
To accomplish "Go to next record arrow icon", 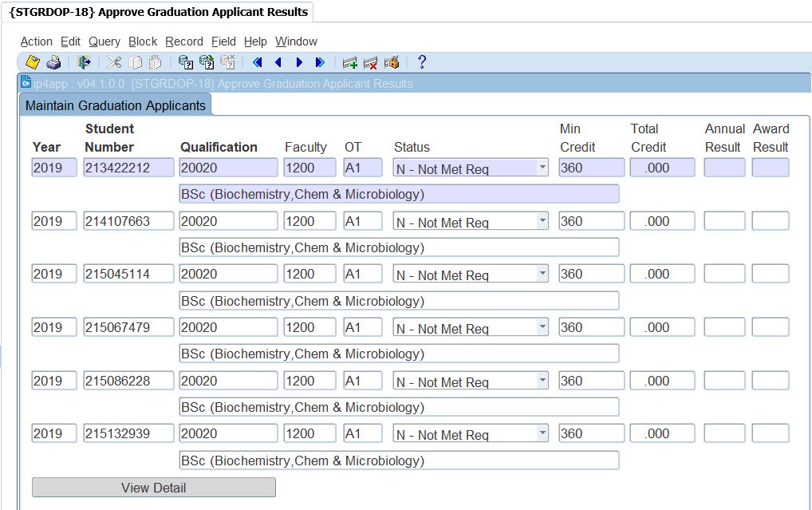I will click(299, 62).
